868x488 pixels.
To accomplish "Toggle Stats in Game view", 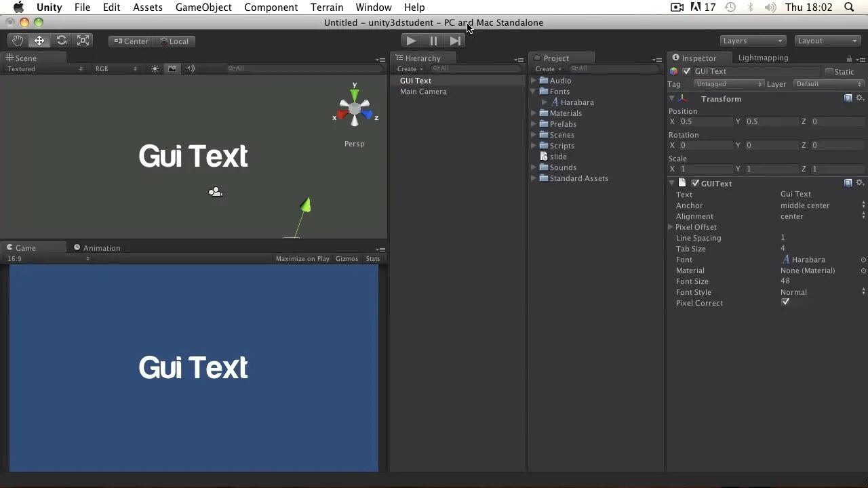I will tap(373, 258).
